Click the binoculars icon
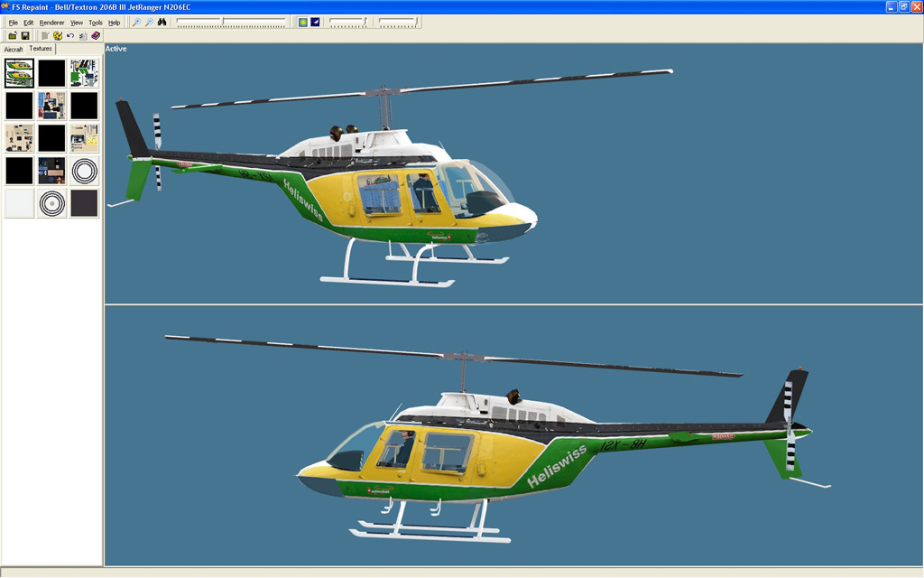Screen dimensions: 924x578 (162, 22)
